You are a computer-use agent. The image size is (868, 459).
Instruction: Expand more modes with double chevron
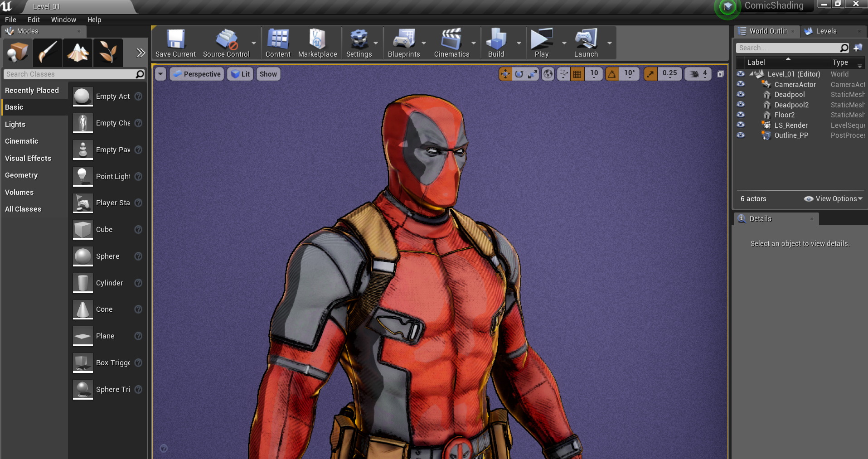141,53
